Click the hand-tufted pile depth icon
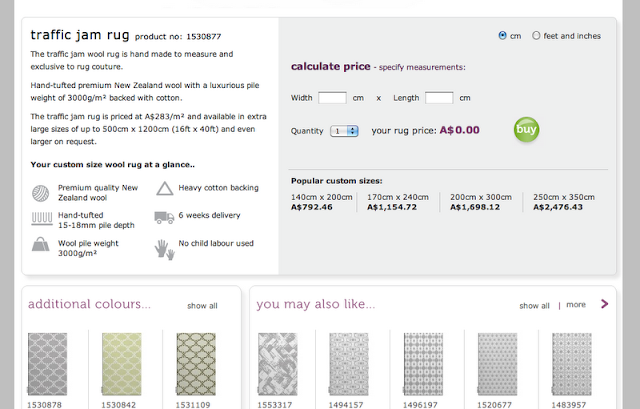 coord(42,219)
